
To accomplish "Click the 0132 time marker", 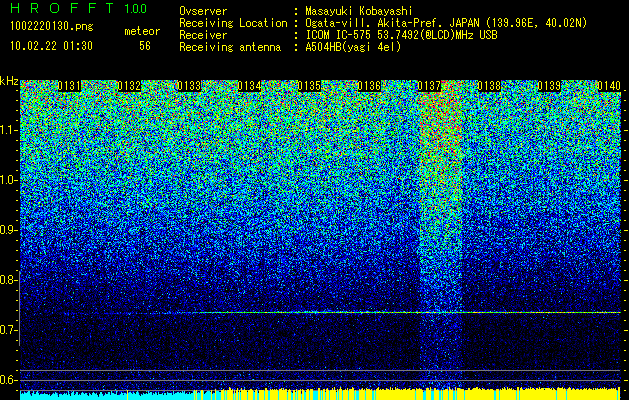I will (x=129, y=86).
